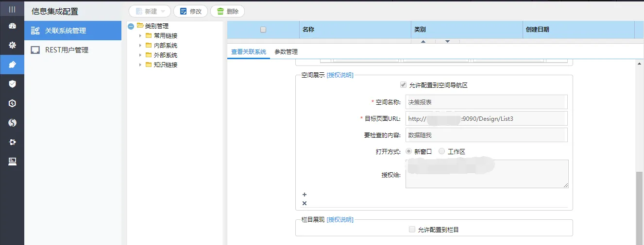Viewport: 644px width, 245px height.
Task: Toggle the table header select-all checkbox
Action: pyautogui.click(x=263, y=30)
